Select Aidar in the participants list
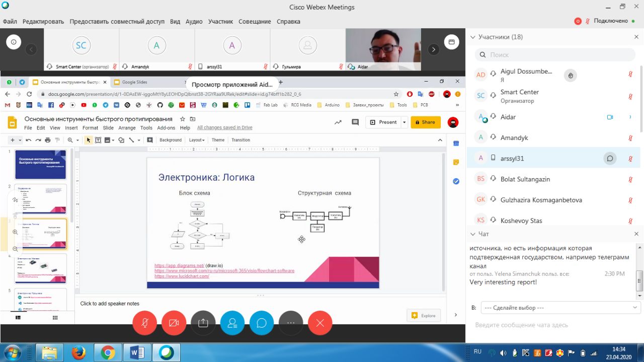This screenshot has height=362, width=644. (x=508, y=117)
